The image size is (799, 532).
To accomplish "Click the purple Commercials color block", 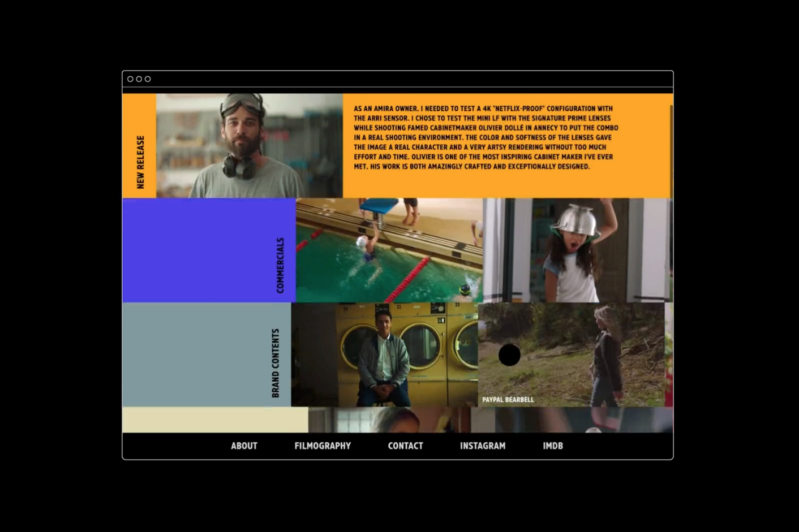I will (x=209, y=250).
